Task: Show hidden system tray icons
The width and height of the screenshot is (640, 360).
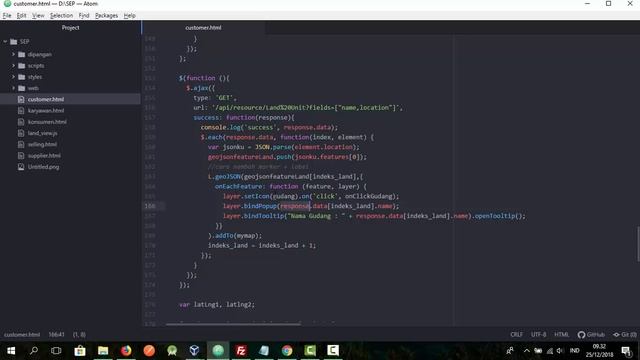Action: click(x=527, y=351)
